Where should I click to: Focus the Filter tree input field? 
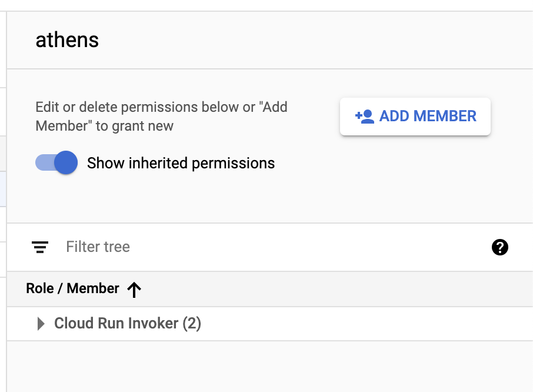tap(265, 247)
